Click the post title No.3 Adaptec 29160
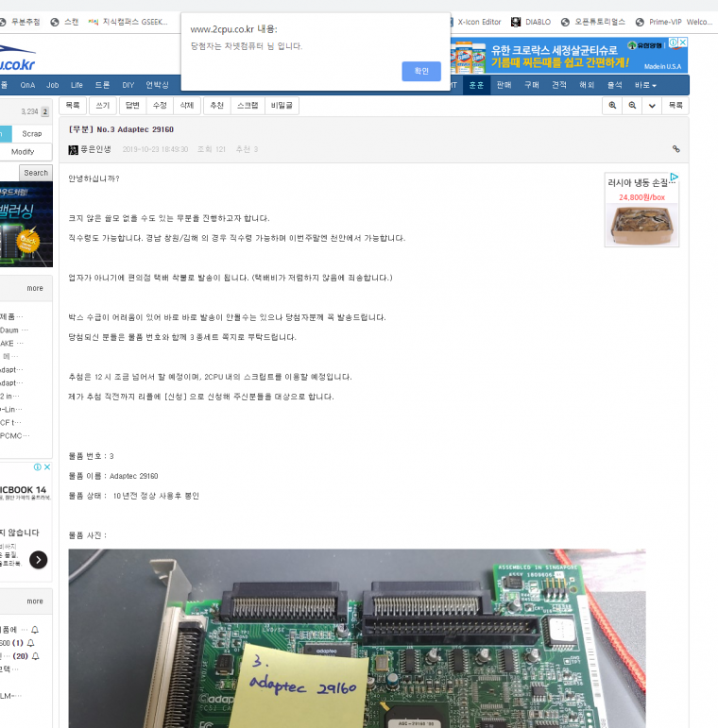This screenshot has width=718, height=728. (121, 129)
